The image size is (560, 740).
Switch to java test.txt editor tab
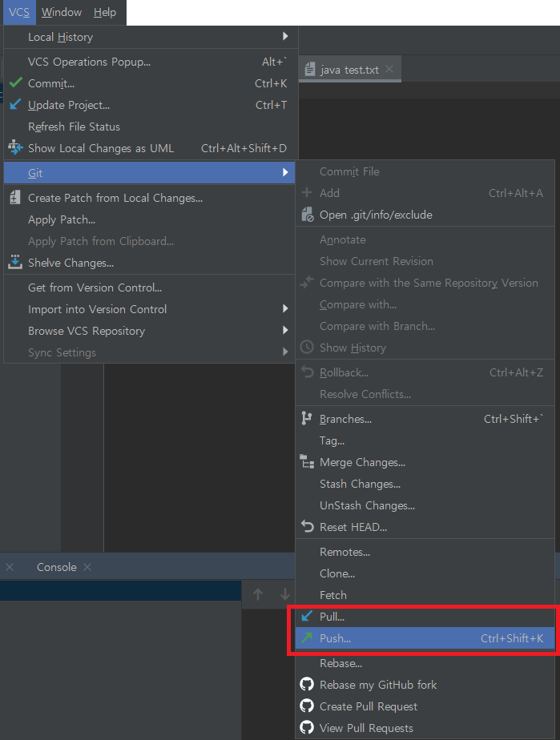click(349, 70)
